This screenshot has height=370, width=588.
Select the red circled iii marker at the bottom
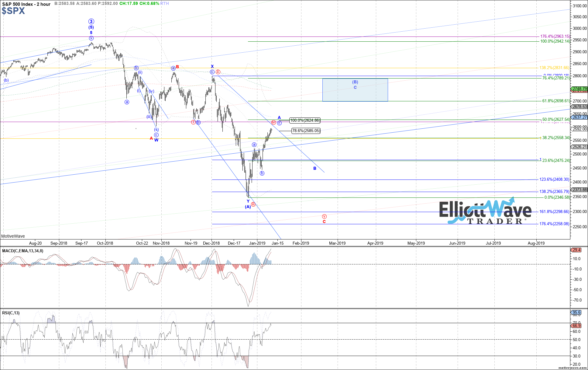(253, 204)
